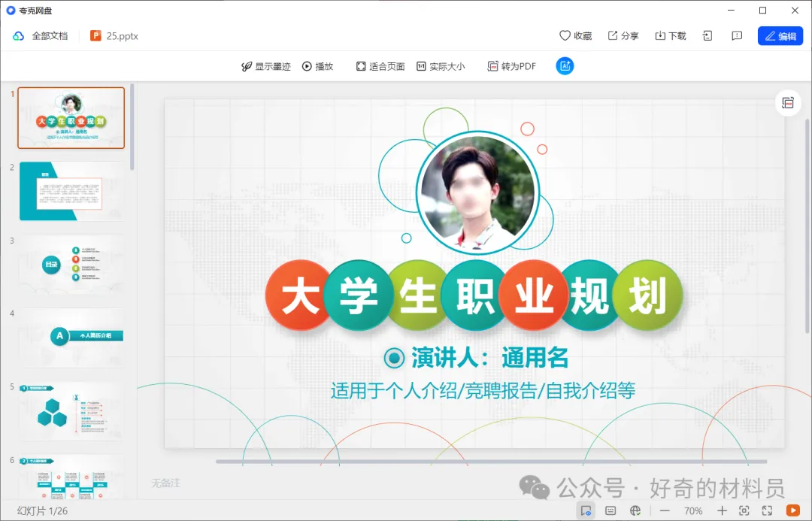812x521 pixels.
Task: Click the thumbnail panel scrollbar
Action: (x=132, y=127)
